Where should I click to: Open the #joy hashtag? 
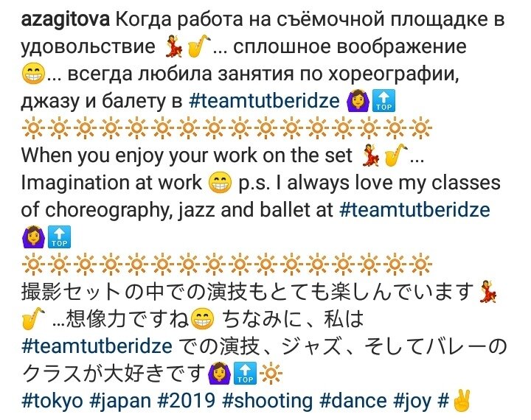click(x=412, y=401)
